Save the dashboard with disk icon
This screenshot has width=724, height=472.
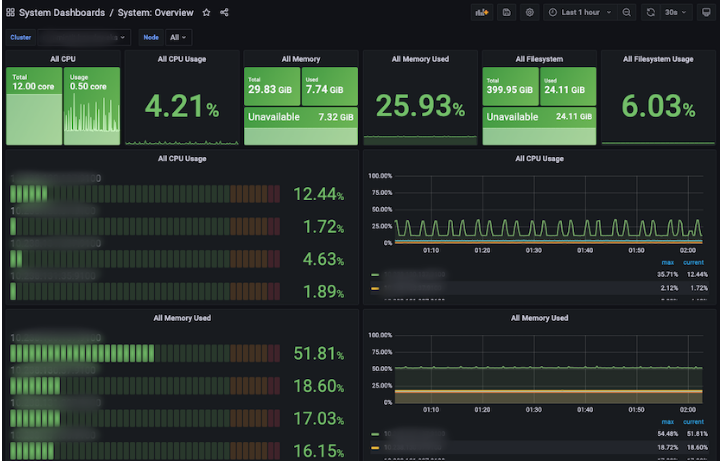tap(507, 12)
